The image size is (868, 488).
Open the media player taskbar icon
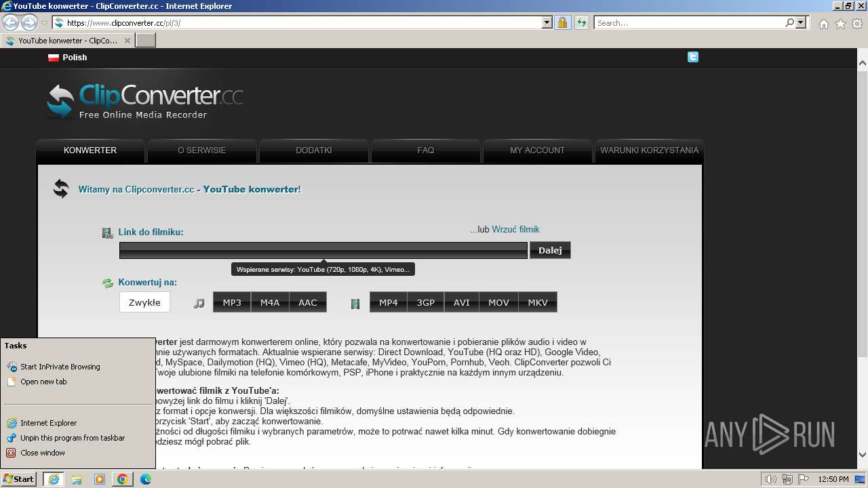(100, 479)
